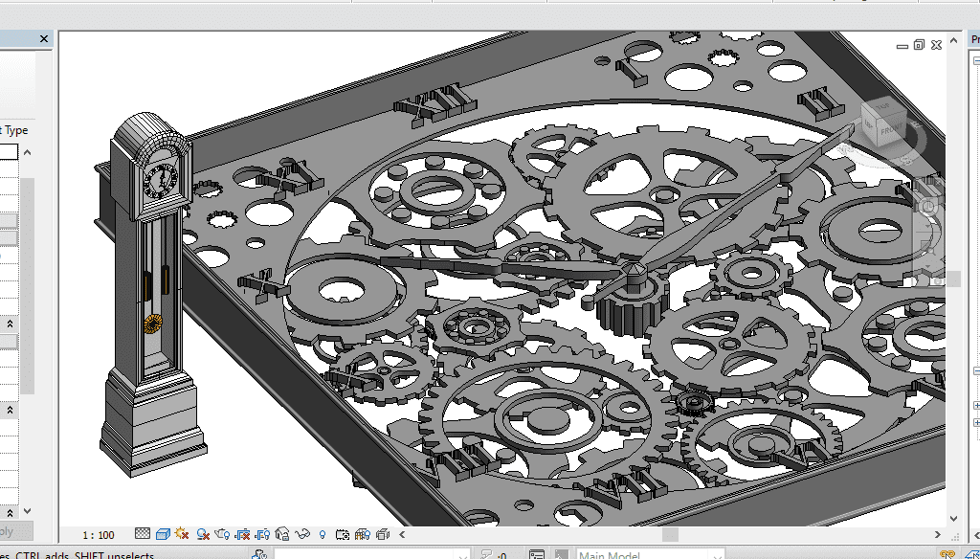Open Temporary View Properties icon
This screenshot has width=980, height=559.
(343, 534)
